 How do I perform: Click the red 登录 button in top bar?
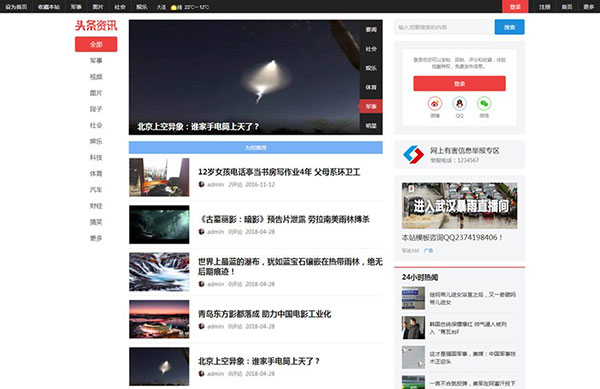(515, 7)
